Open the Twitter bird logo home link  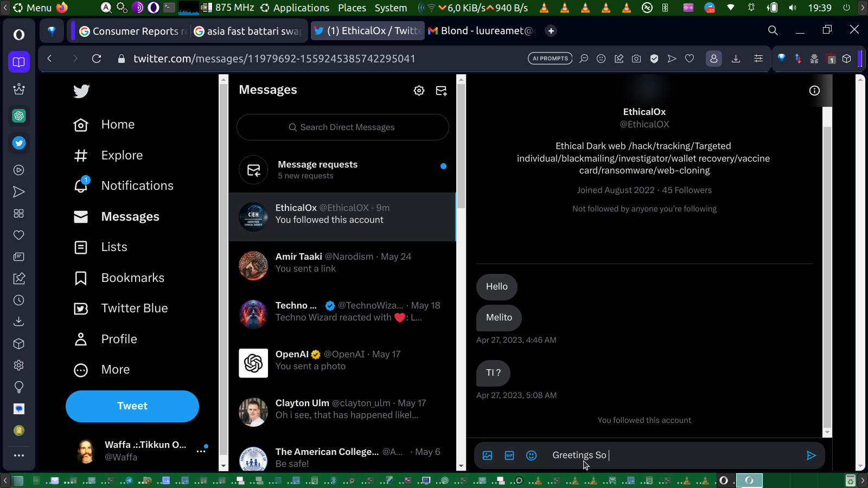81,91
